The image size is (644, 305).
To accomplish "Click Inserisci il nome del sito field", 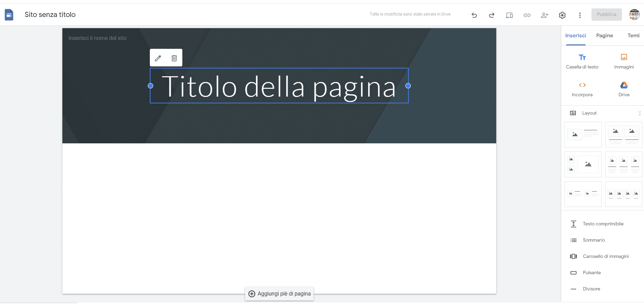I will pyautogui.click(x=98, y=38).
